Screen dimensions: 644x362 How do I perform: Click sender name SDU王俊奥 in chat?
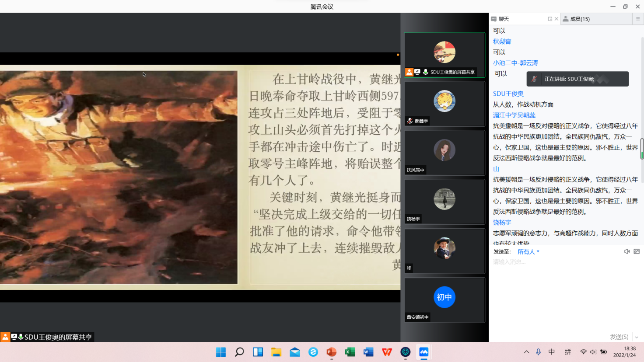(508, 94)
